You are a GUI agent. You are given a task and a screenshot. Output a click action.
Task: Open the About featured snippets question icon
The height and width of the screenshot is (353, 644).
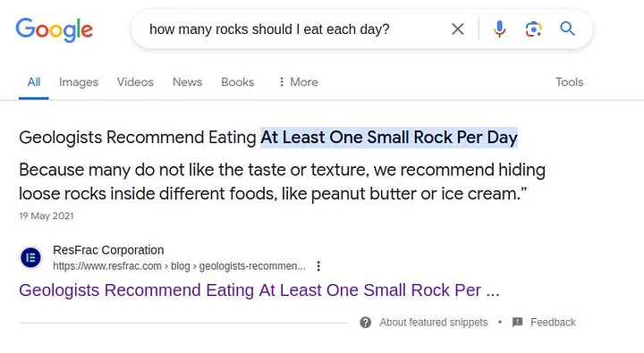pyautogui.click(x=366, y=323)
